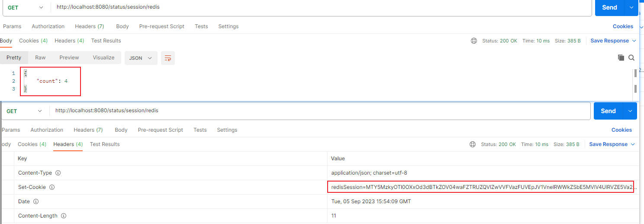Expand the Send arrow in the headers table panel
The image size is (644, 224).
click(x=630, y=111)
